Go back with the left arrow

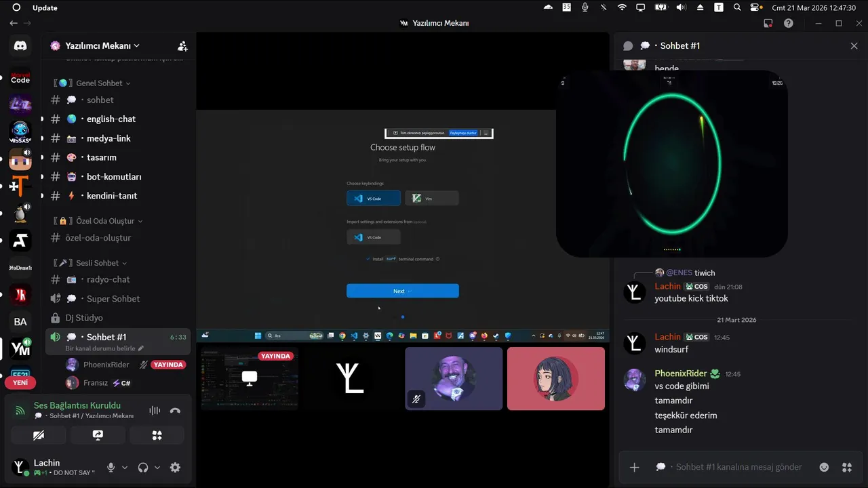pyautogui.click(x=14, y=23)
